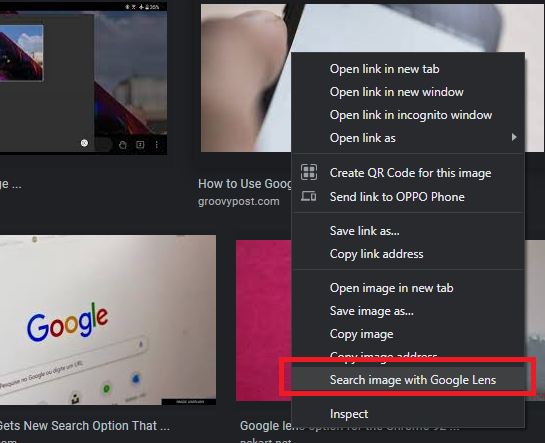Visit the groovypost.com source link
The width and height of the screenshot is (545, 443).
tap(238, 201)
